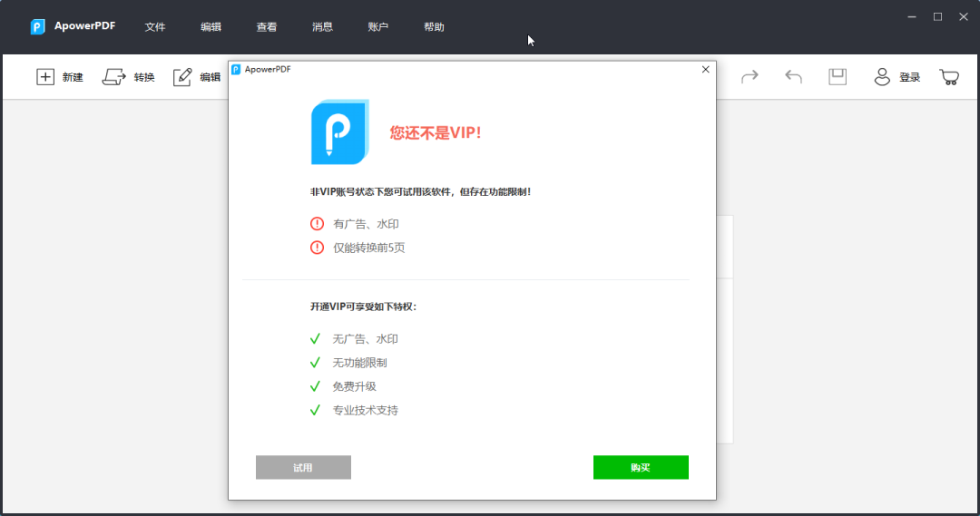The height and width of the screenshot is (516, 980).
Task: Open the shopping cart icon
Action: [x=949, y=77]
